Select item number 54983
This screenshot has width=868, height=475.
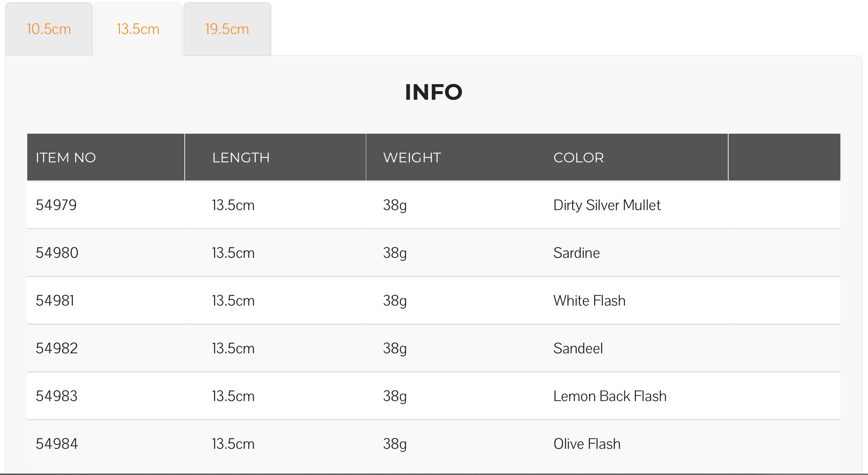(x=57, y=396)
